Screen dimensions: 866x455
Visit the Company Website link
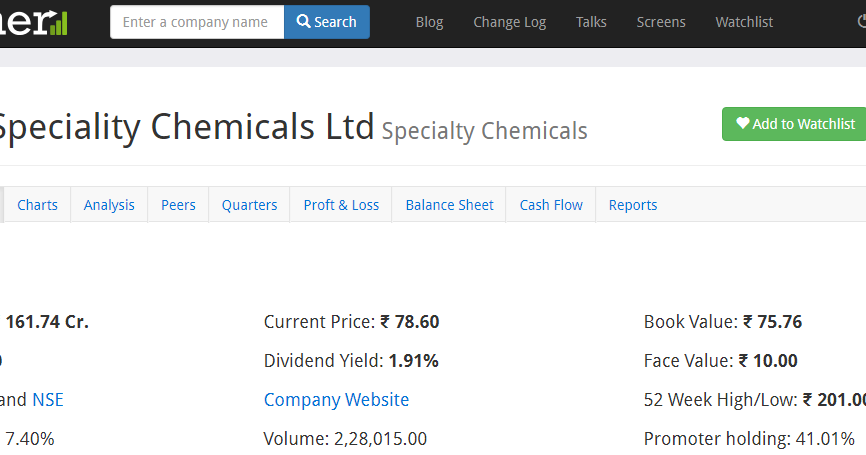pyautogui.click(x=336, y=400)
